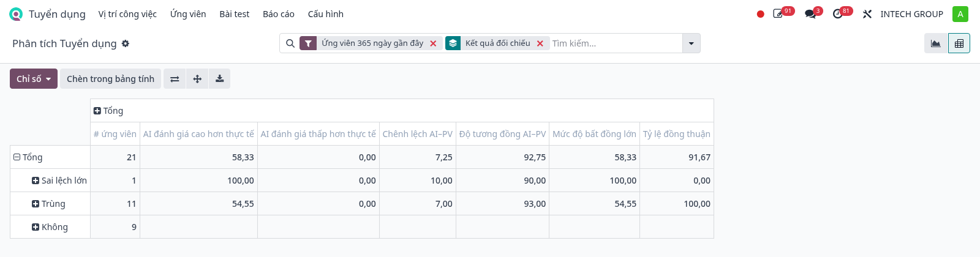Open the settings gear beside Phân tích Tuyển dụng
980x257 pixels.
[126, 43]
